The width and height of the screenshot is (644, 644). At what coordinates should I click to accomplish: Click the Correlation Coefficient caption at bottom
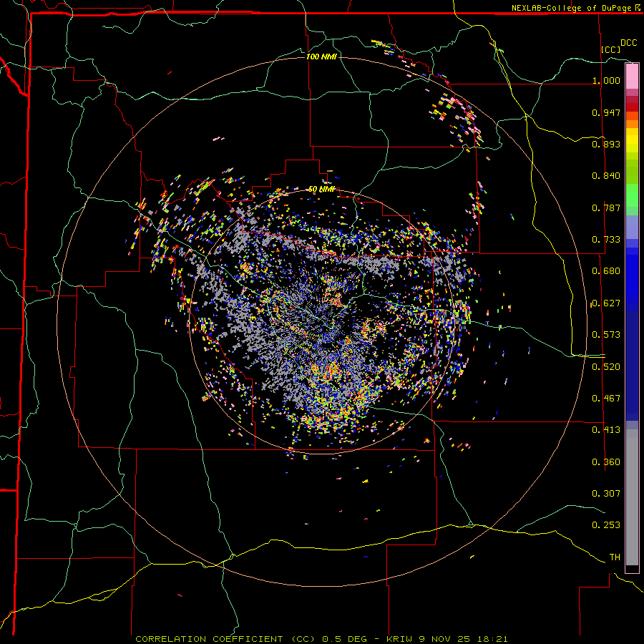point(321,639)
